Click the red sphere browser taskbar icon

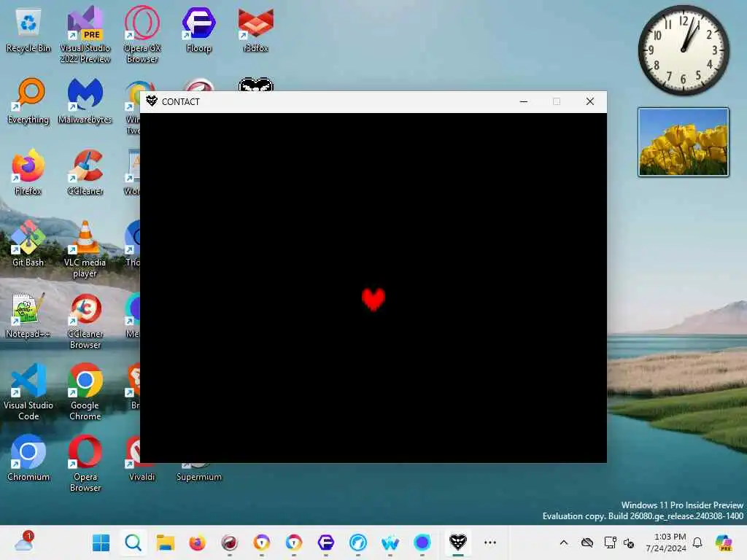click(x=230, y=542)
